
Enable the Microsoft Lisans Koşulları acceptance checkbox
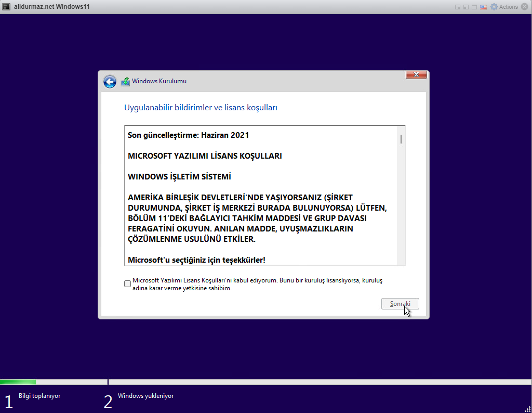point(127,283)
